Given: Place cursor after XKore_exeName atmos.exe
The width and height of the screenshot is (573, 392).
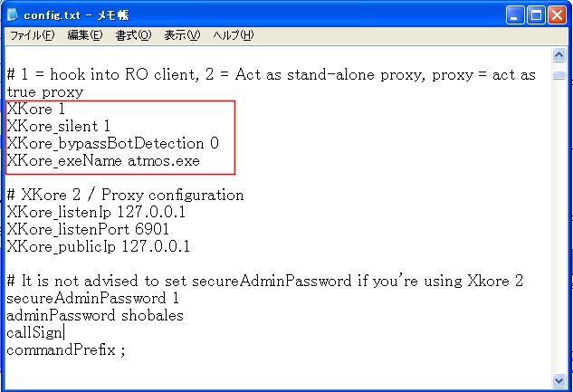Looking at the screenshot, I should coord(201,161).
